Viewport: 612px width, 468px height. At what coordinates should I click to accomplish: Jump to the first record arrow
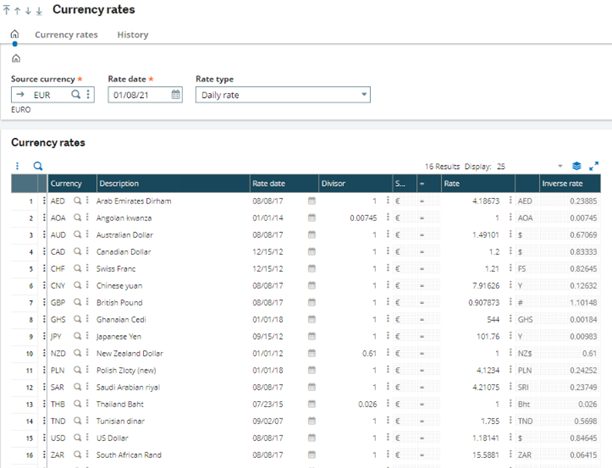coord(8,10)
